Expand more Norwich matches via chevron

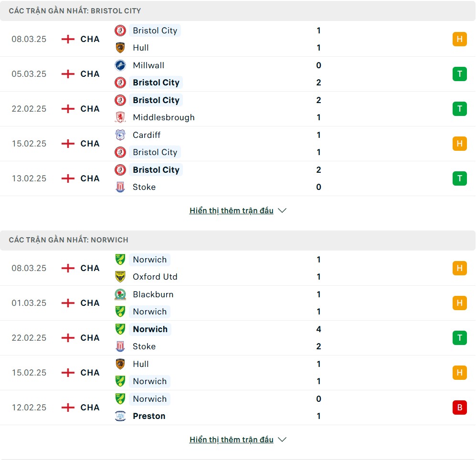pyautogui.click(x=282, y=439)
